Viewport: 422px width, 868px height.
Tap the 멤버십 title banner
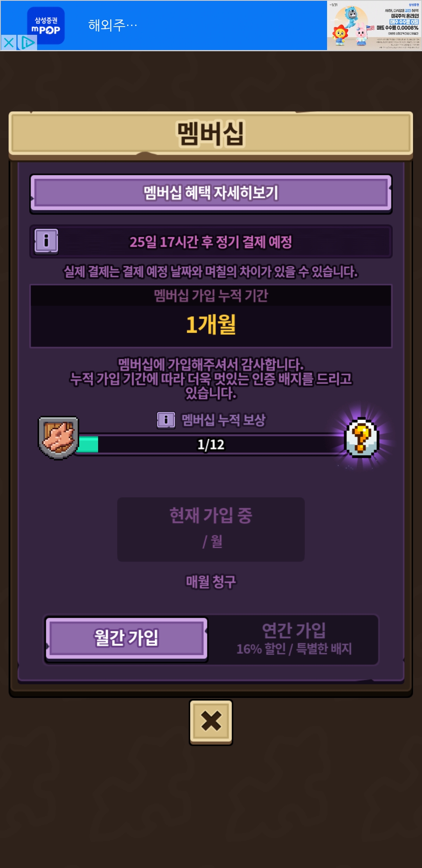[x=211, y=134]
